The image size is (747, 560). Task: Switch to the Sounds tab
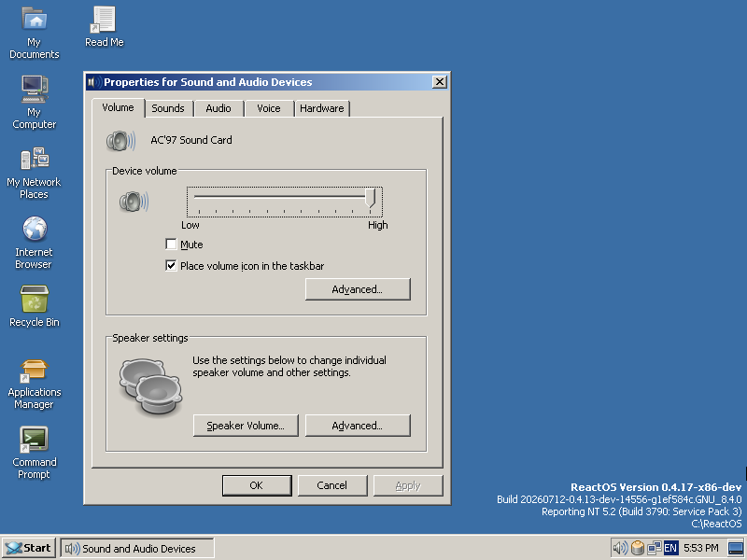168,108
